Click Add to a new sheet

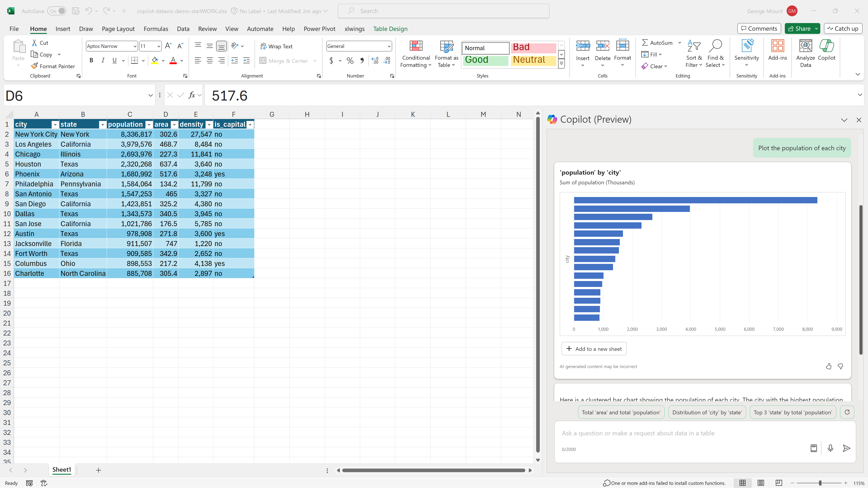point(594,349)
